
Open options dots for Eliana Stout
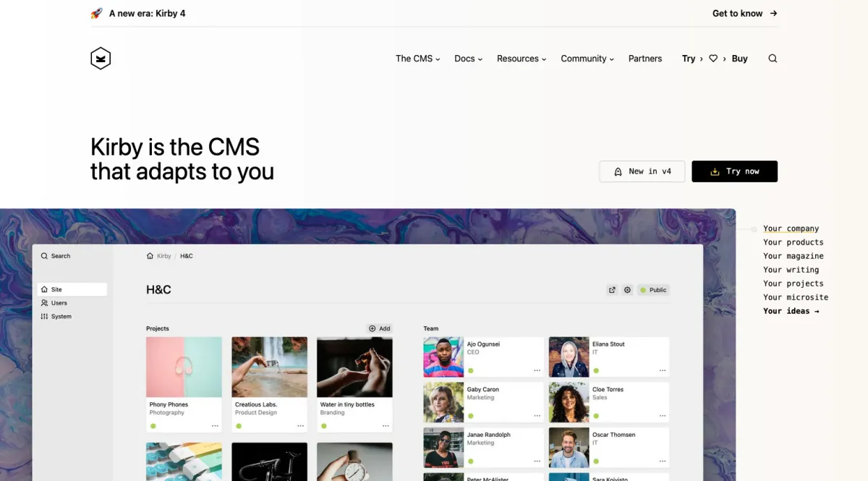[x=662, y=370]
